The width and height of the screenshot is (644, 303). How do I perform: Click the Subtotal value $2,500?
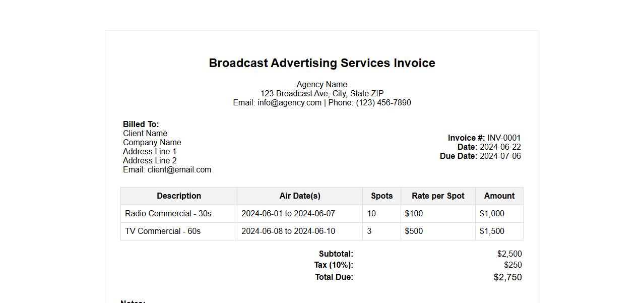(509, 254)
